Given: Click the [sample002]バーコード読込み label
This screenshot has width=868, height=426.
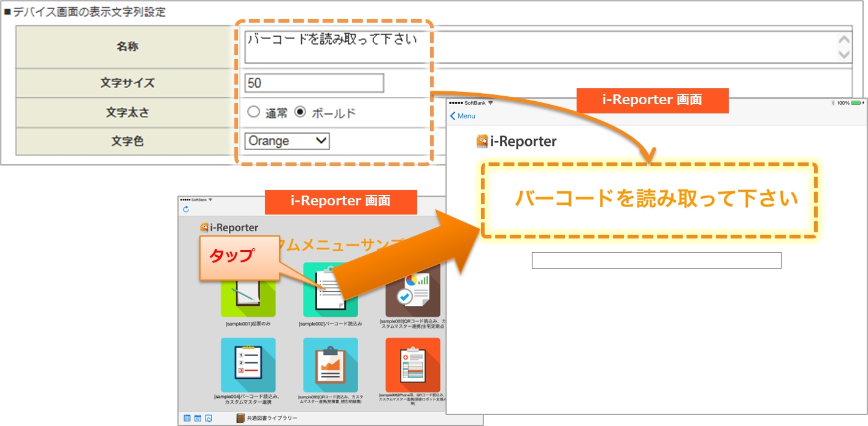Looking at the screenshot, I should coord(330,323).
